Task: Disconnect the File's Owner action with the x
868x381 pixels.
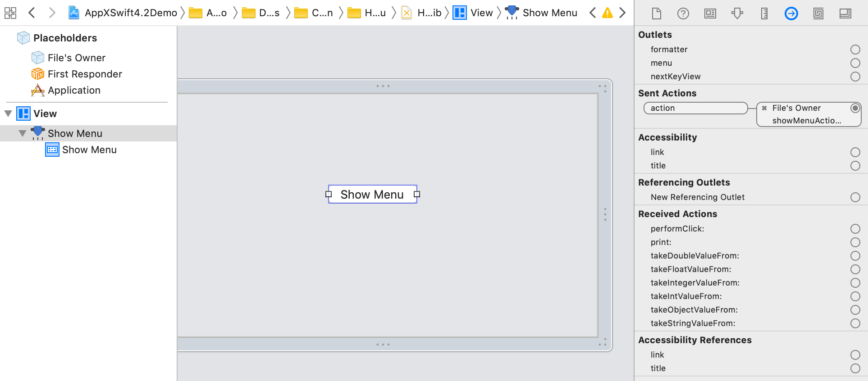Action: coord(764,108)
